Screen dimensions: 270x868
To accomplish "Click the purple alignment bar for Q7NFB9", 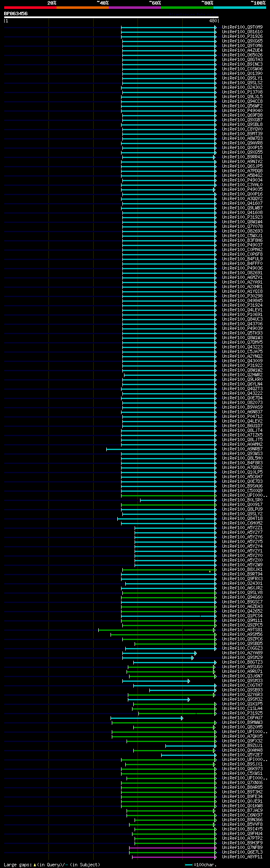I will pyautogui.click(x=173, y=848).
